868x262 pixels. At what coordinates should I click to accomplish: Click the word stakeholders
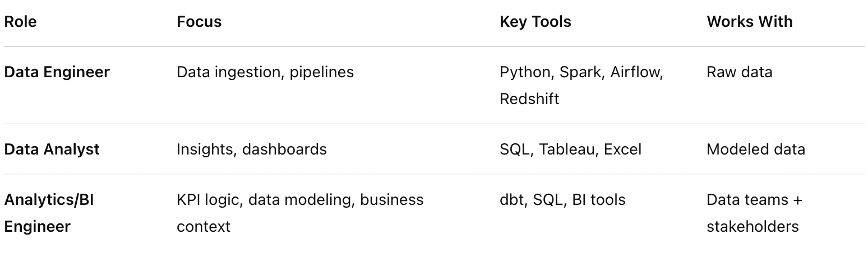752,227
